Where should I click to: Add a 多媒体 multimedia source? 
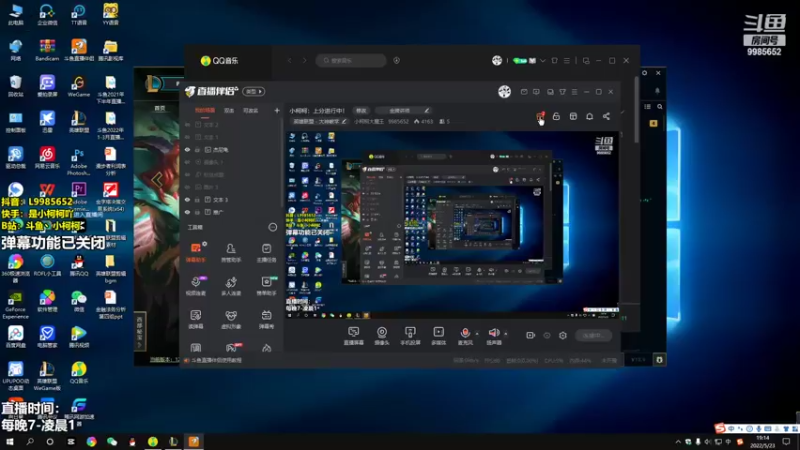point(438,336)
